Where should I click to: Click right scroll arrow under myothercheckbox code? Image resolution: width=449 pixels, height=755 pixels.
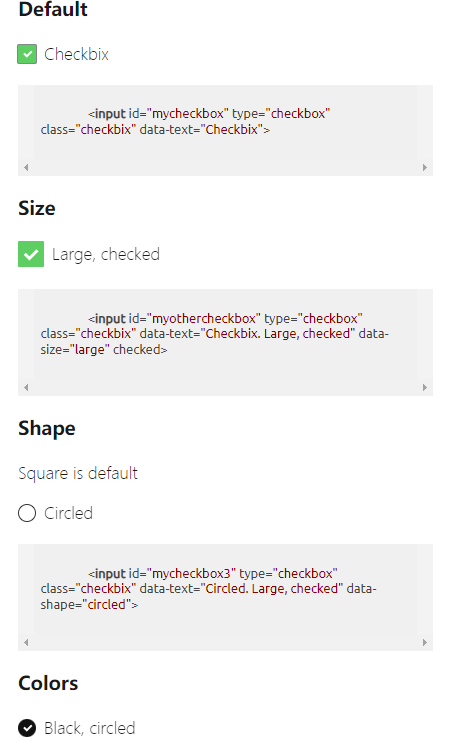click(x=424, y=388)
